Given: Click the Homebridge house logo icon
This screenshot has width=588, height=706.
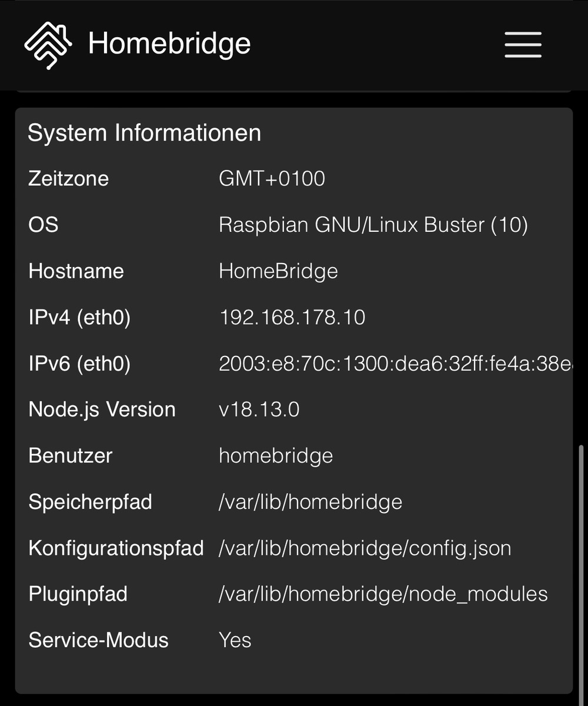Looking at the screenshot, I should (x=48, y=45).
